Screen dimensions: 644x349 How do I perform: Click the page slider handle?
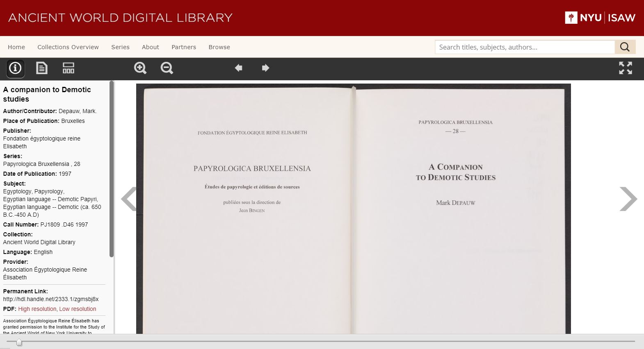tap(19, 342)
